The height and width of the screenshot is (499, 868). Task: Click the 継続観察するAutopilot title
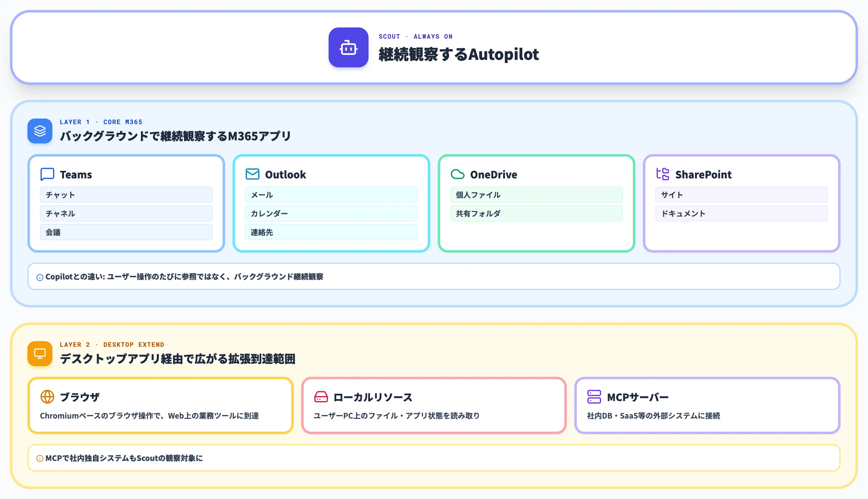(459, 54)
